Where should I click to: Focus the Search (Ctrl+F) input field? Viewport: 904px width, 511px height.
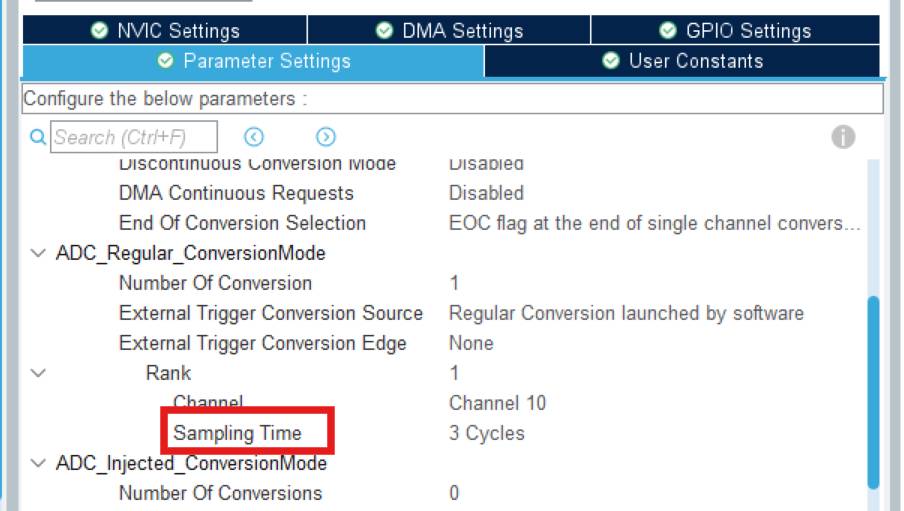[x=134, y=137]
